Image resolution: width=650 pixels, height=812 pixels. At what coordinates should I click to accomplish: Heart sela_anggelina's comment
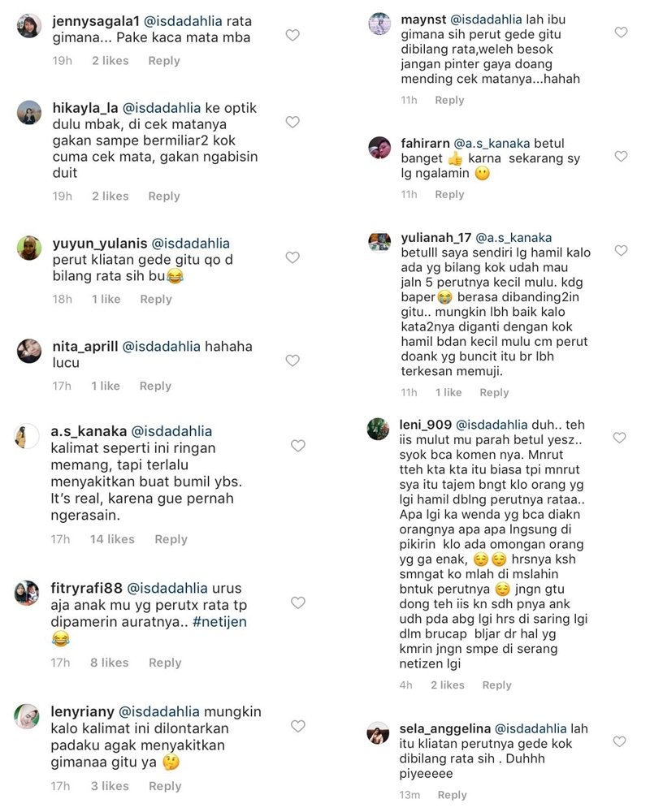click(620, 742)
